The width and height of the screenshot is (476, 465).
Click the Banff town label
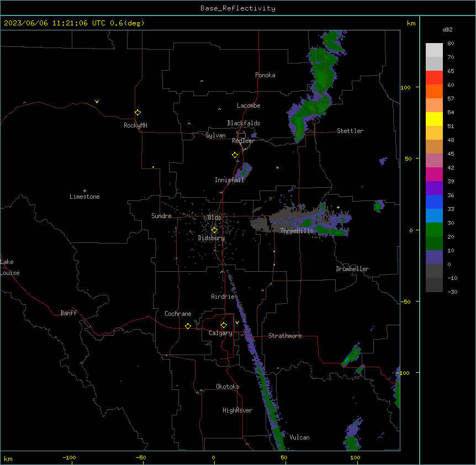68,313
